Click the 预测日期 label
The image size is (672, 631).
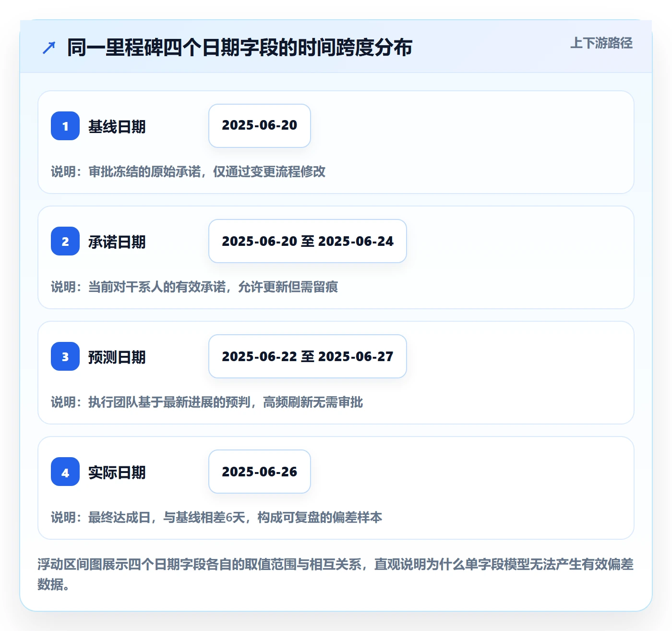(117, 357)
